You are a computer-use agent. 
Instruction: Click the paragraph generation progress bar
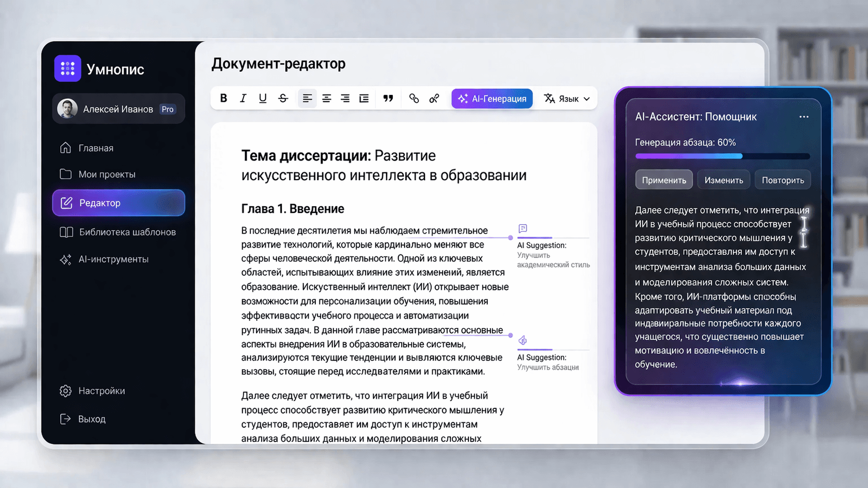722,156
